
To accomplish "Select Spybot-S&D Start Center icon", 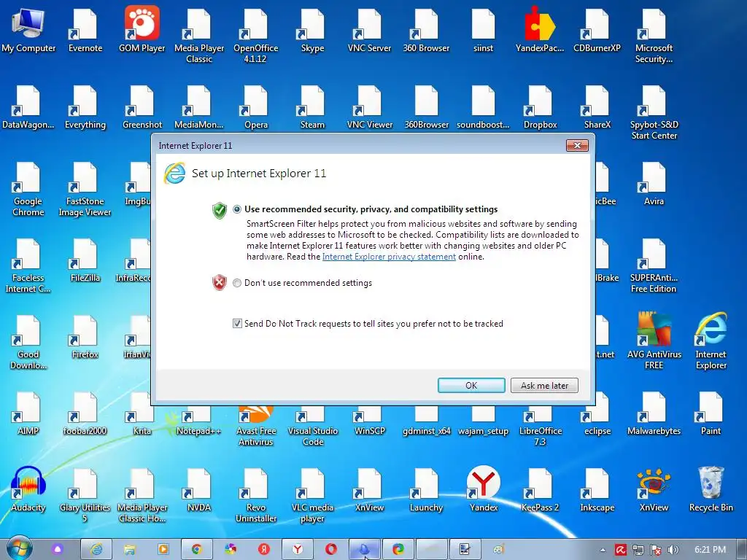I will tap(654, 112).
